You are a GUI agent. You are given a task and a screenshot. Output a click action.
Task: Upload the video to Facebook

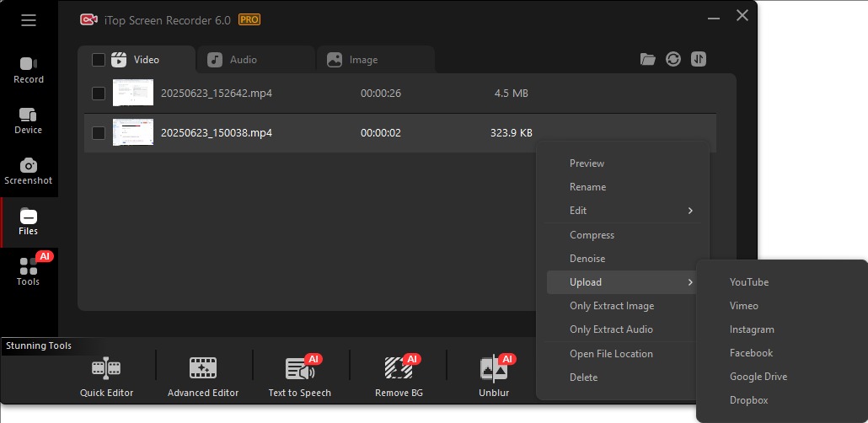[751, 353]
